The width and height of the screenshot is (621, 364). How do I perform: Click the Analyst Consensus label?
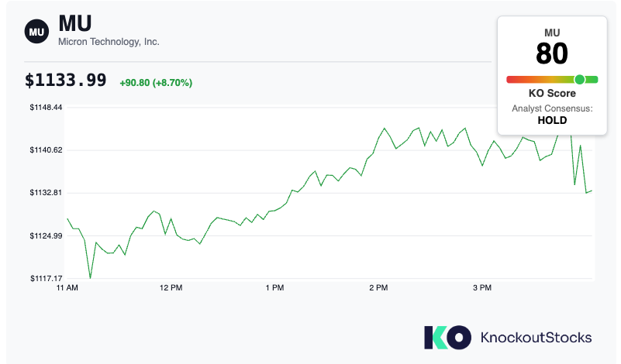click(552, 108)
